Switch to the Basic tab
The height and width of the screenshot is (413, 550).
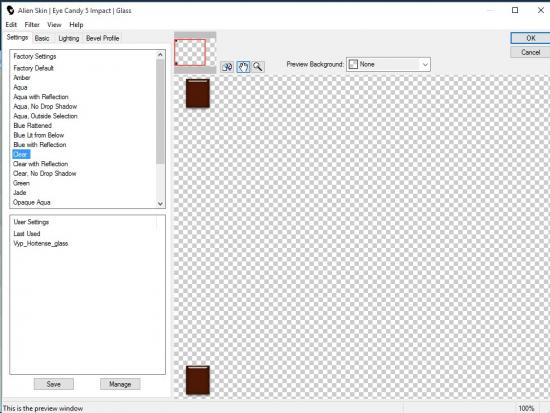coord(42,38)
